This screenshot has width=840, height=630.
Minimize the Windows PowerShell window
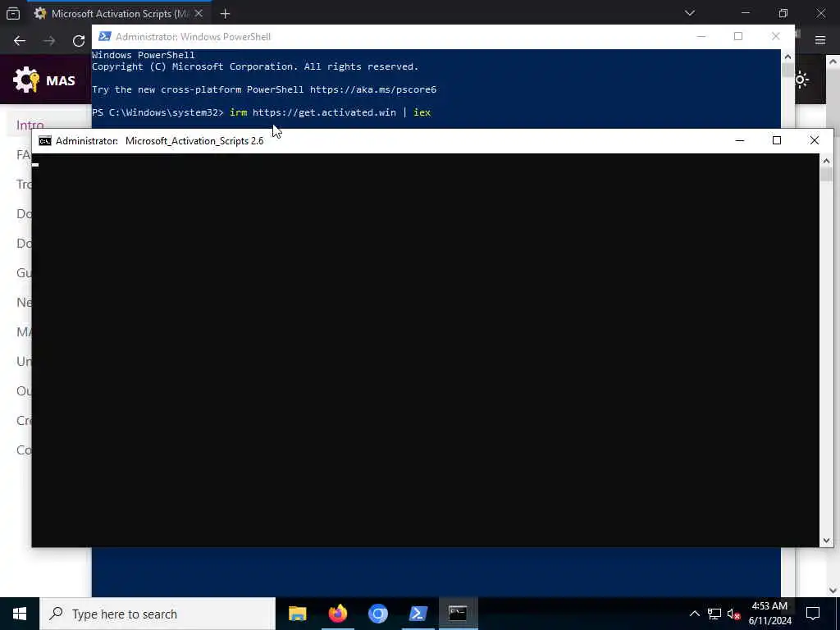coord(701,36)
